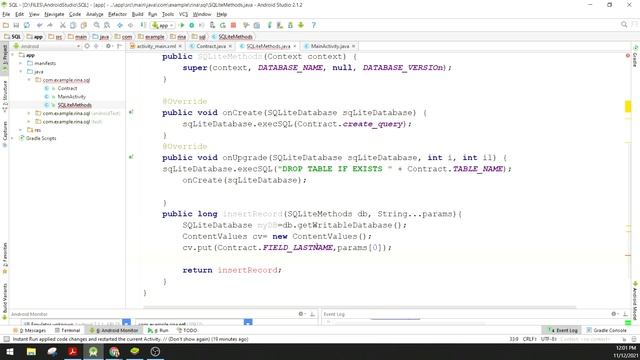Click the Search Everywhere magnifier
The image size is (640, 360).
pyautogui.click(x=624, y=25)
